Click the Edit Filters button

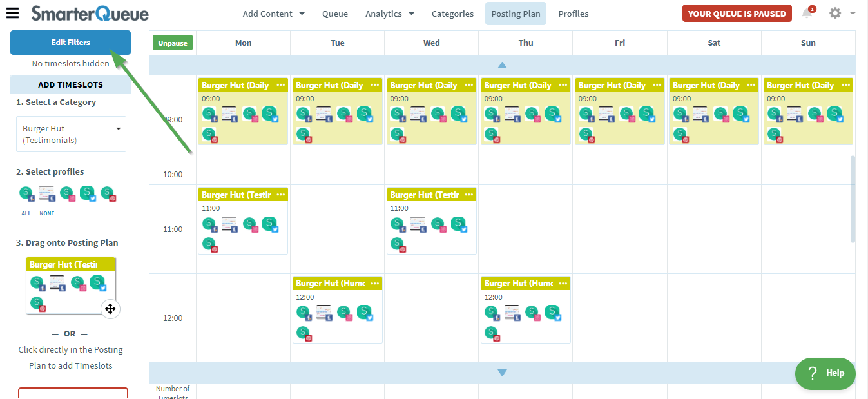pos(70,43)
